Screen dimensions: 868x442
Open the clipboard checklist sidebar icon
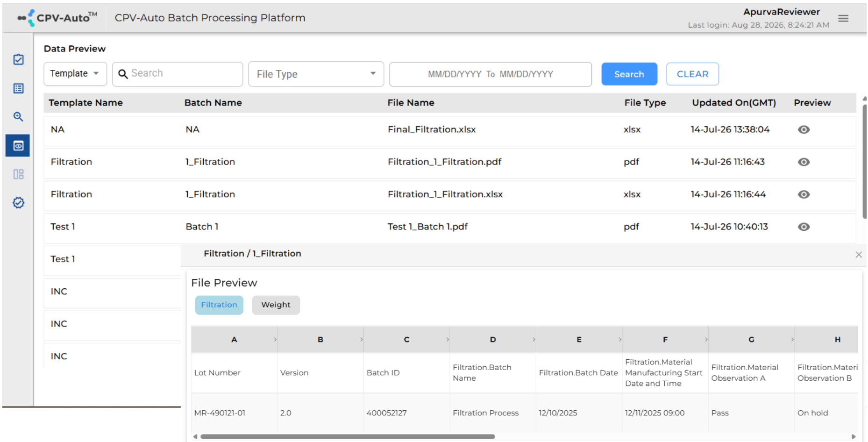[x=18, y=59]
